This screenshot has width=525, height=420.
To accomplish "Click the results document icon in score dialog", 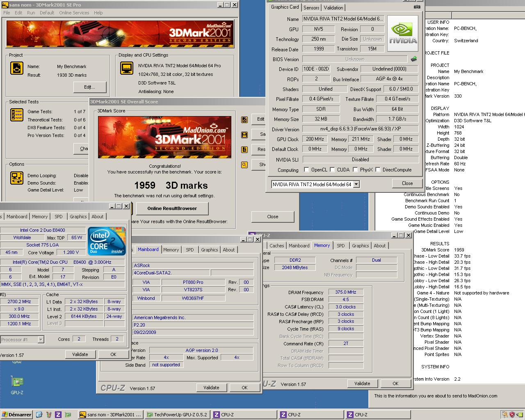I will tap(244, 150).
